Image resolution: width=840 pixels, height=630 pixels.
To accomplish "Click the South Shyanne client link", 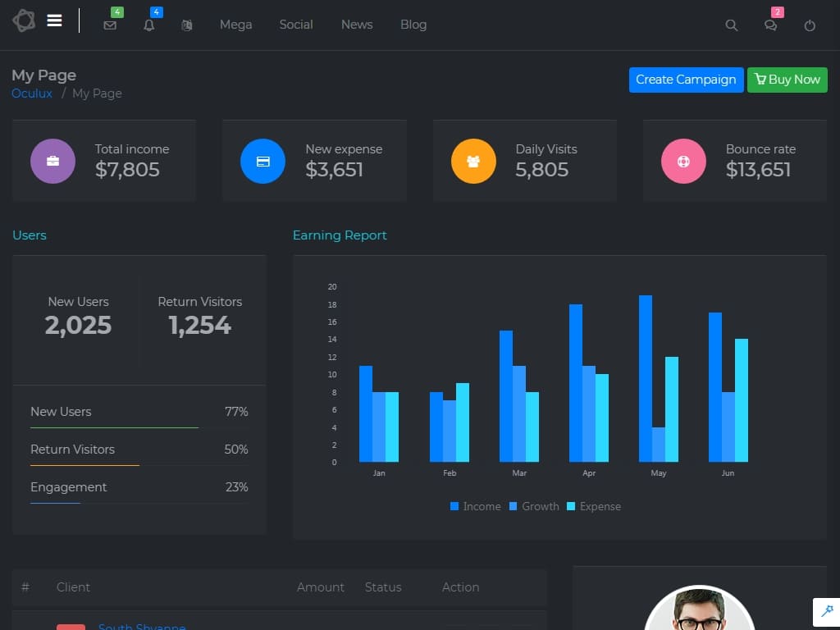I will [x=141, y=626].
